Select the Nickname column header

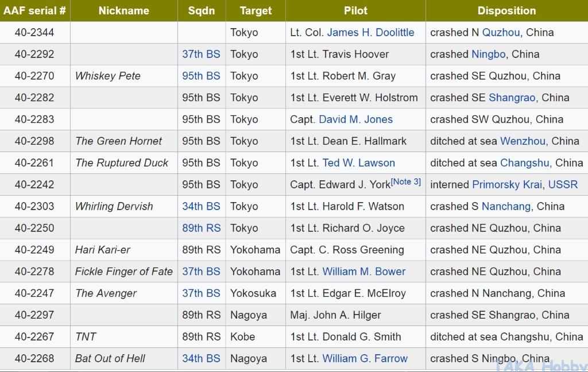pos(123,11)
